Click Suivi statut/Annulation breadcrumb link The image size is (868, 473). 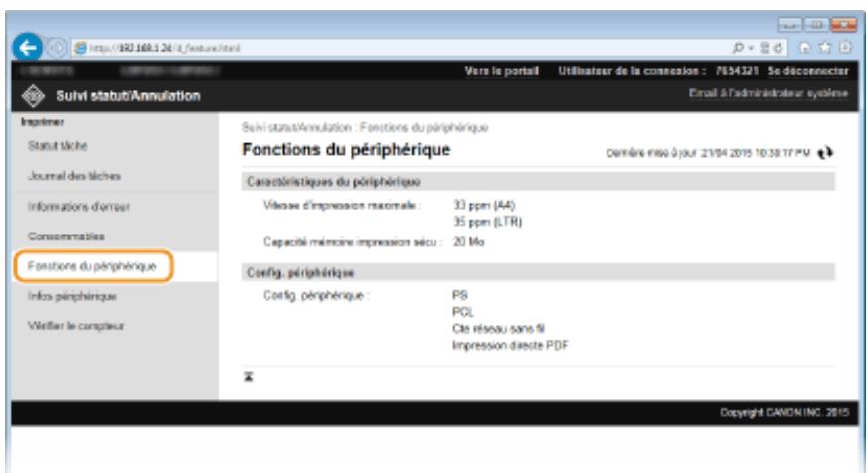pyautogui.click(x=296, y=128)
